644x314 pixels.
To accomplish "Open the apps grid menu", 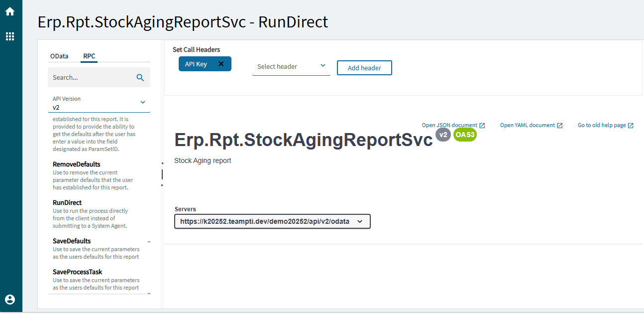I will click(10, 36).
